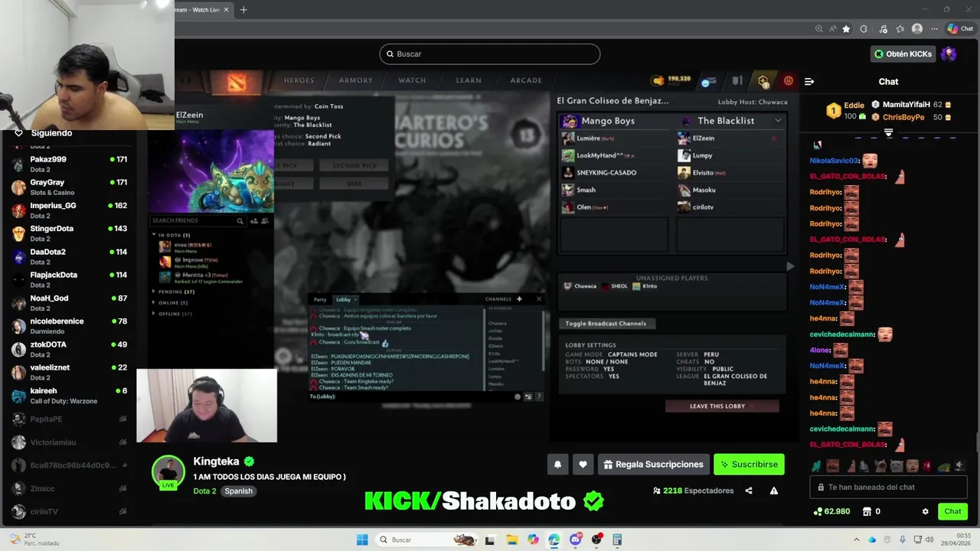Open the browser profile icon

[917, 29]
